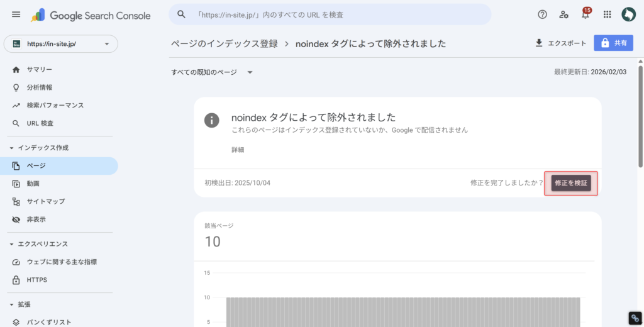Click the padlock icon beside HTTPS
Image resolution: width=644 pixels, height=327 pixels.
(x=16, y=280)
